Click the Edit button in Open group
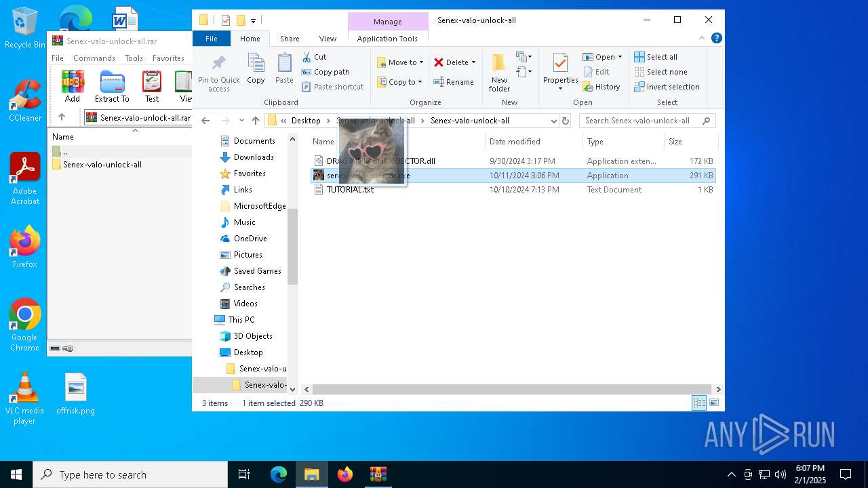Image resolution: width=868 pixels, height=488 pixels. click(595, 72)
